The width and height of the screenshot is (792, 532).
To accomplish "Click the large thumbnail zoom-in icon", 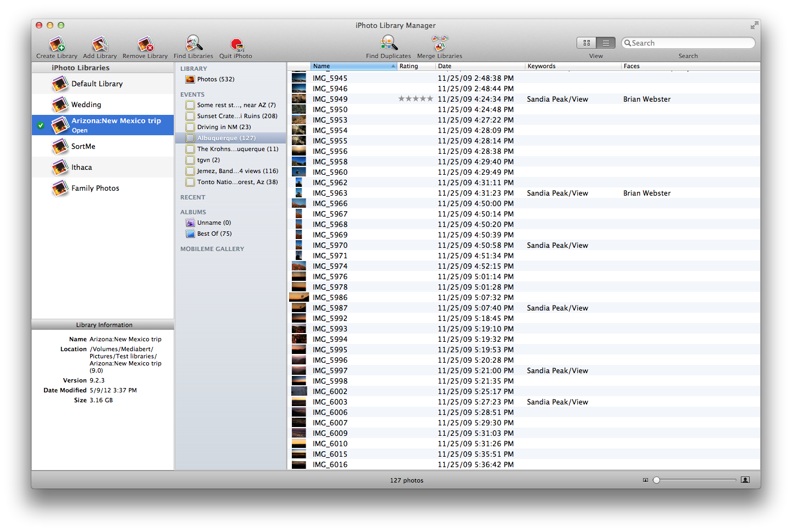I will (x=745, y=480).
